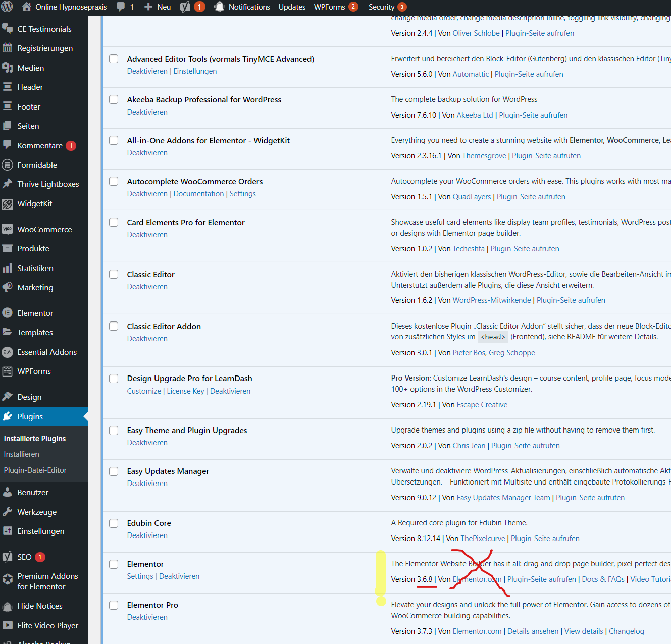Open License Key for Design Upgrade Pro
This screenshot has height=644, width=671.
[185, 391]
